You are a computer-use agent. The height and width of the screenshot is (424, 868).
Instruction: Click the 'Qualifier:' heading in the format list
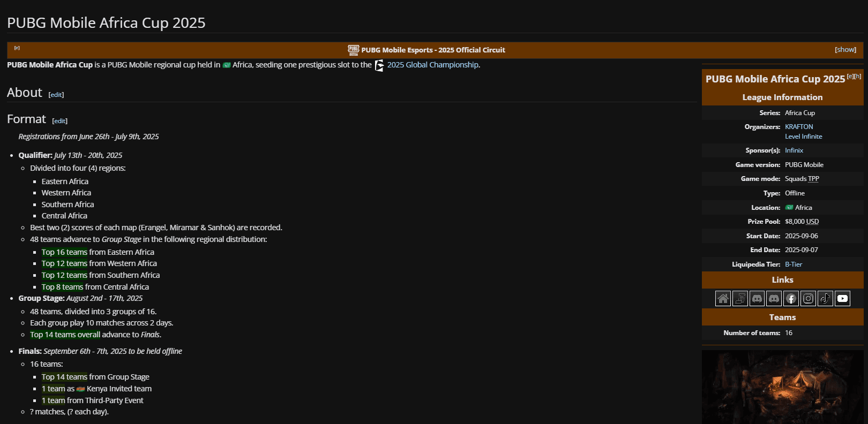35,155
